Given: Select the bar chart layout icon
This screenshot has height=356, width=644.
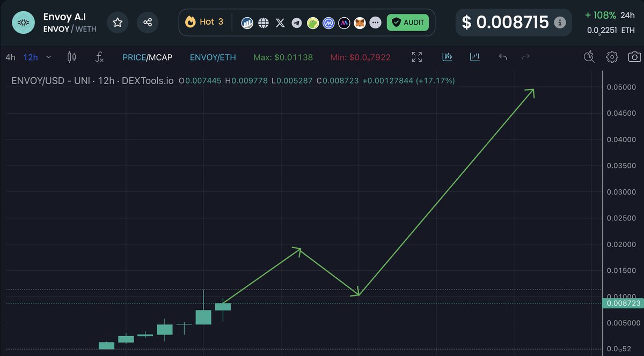Looking at the screenshot, I should (x=474, y=57).
